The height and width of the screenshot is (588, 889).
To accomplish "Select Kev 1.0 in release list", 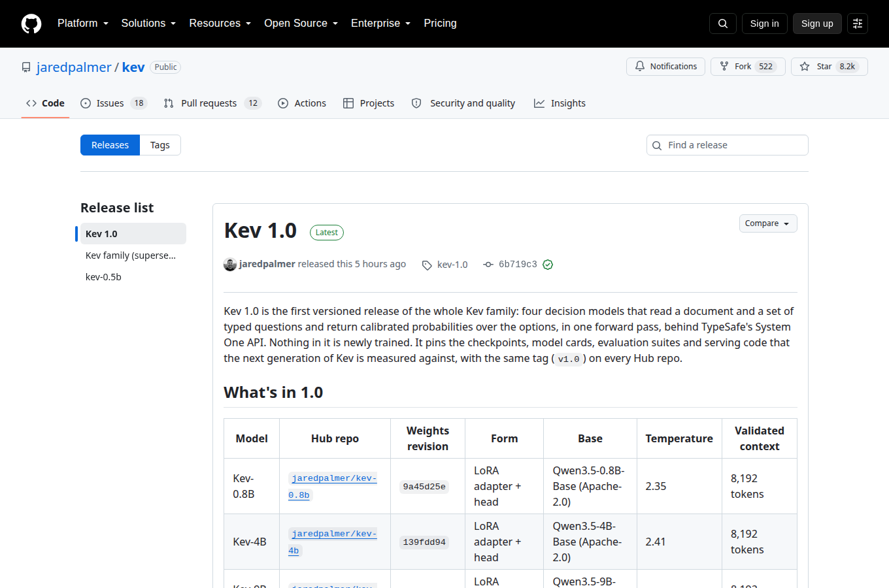I will tap(133, 234).
